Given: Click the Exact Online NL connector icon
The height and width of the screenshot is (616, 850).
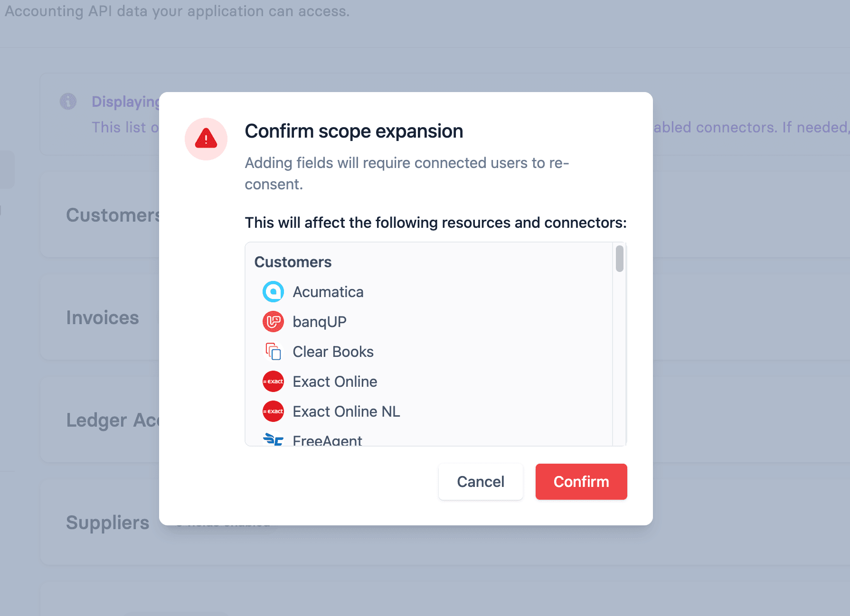Looking at the screenshot, I should [273, 411].
